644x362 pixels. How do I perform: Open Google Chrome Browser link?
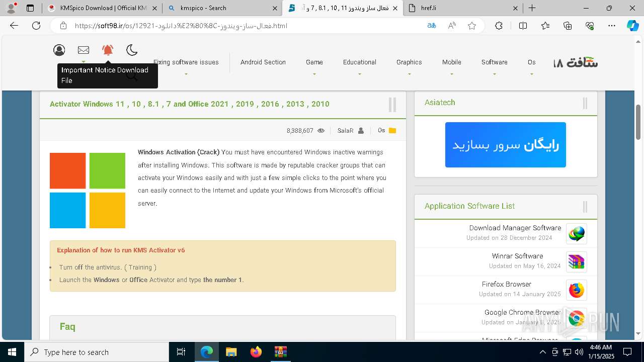click(x=523, y=312)
